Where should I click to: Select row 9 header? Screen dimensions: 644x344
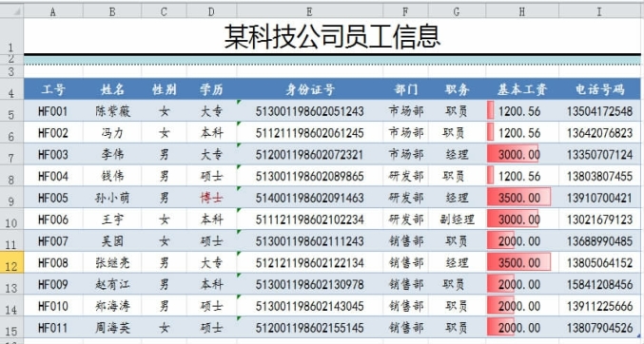click(x=11, y=198)
